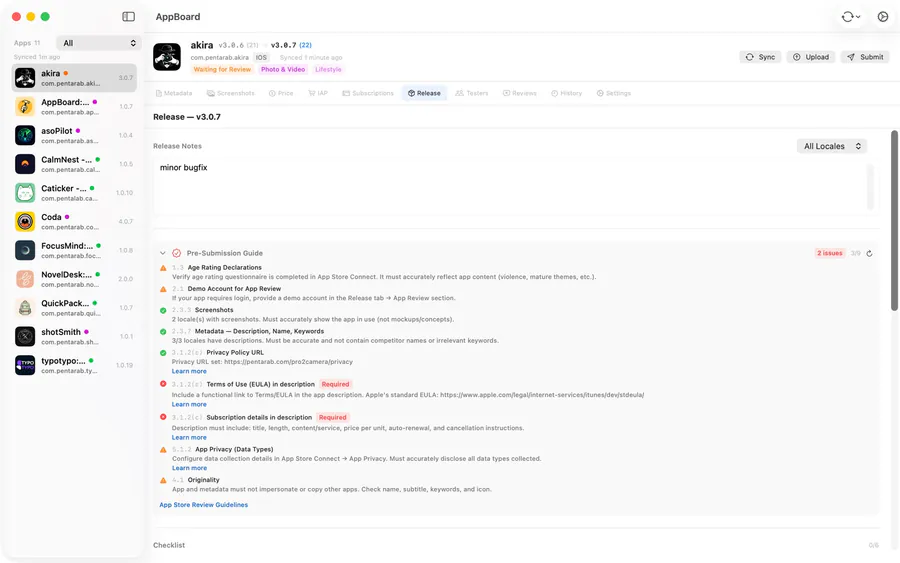Select the AppBoard app icon in sidebar

click(25, 106)
